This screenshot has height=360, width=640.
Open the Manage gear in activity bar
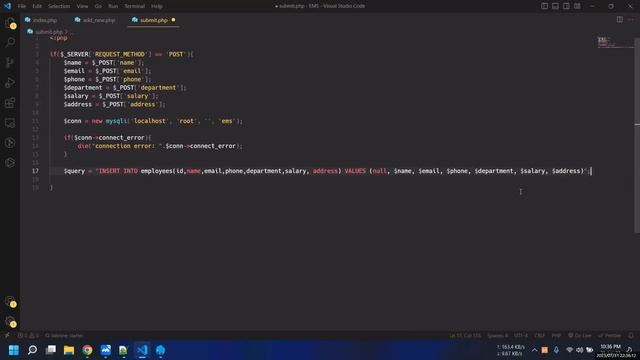[x=10, y=322]
